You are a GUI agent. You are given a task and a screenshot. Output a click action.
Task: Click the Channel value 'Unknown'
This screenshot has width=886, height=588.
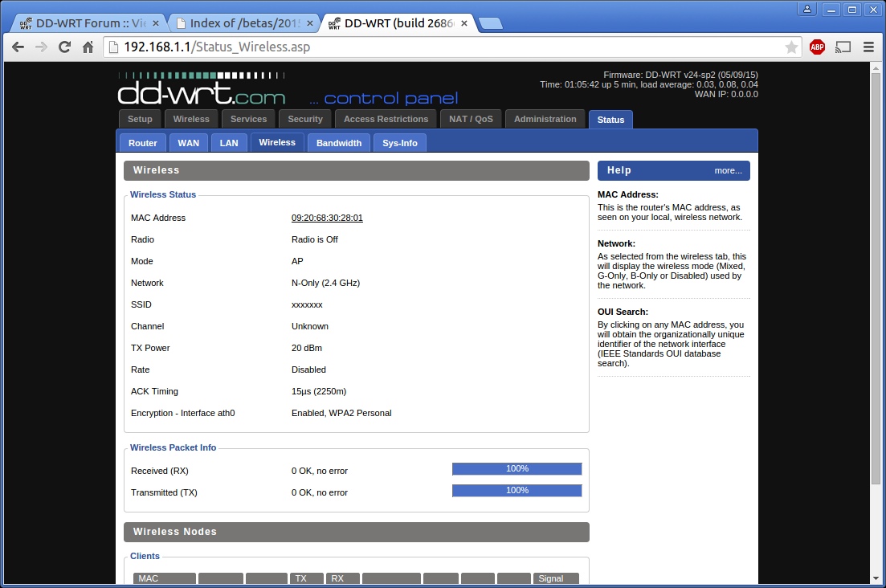point(309,326)
